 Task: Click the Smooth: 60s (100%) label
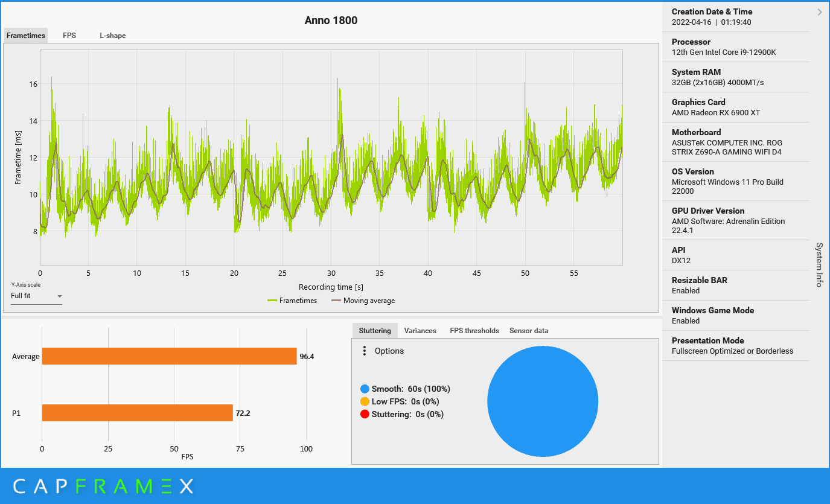410,389
